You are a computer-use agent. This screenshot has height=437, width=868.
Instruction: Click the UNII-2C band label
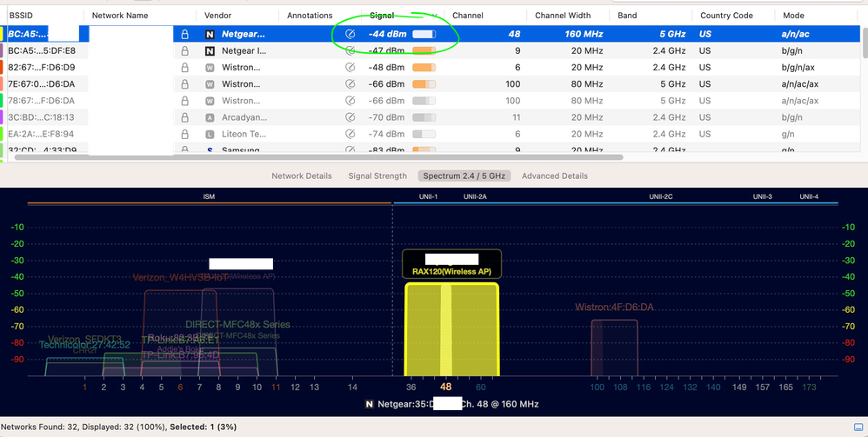coord(661,196)
